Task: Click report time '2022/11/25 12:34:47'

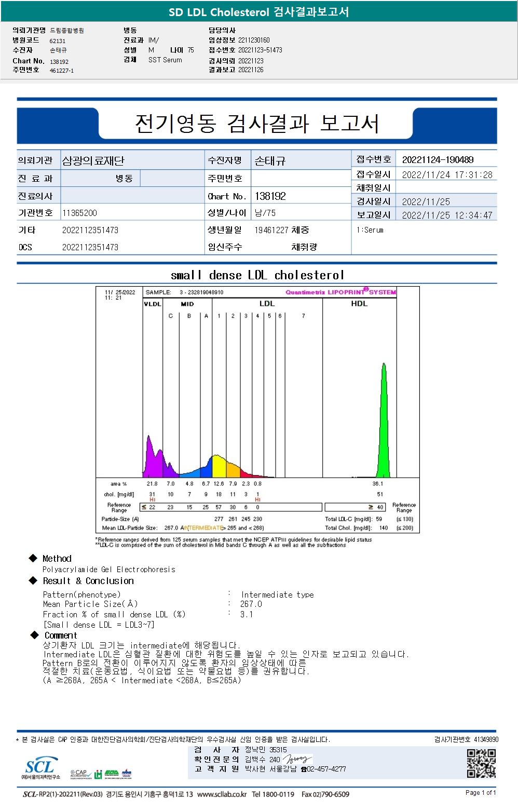Action: (x=447, y=215)
